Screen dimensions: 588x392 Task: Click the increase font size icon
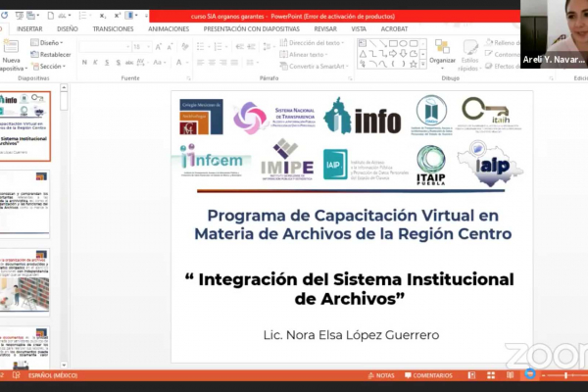coord(158,47)
